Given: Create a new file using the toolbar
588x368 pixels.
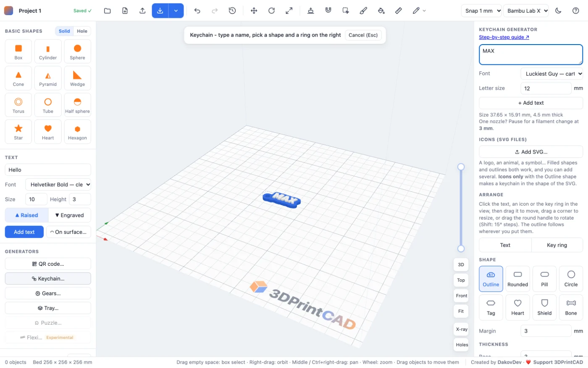Looking at the screenshot, I should [x=125, y=11].
